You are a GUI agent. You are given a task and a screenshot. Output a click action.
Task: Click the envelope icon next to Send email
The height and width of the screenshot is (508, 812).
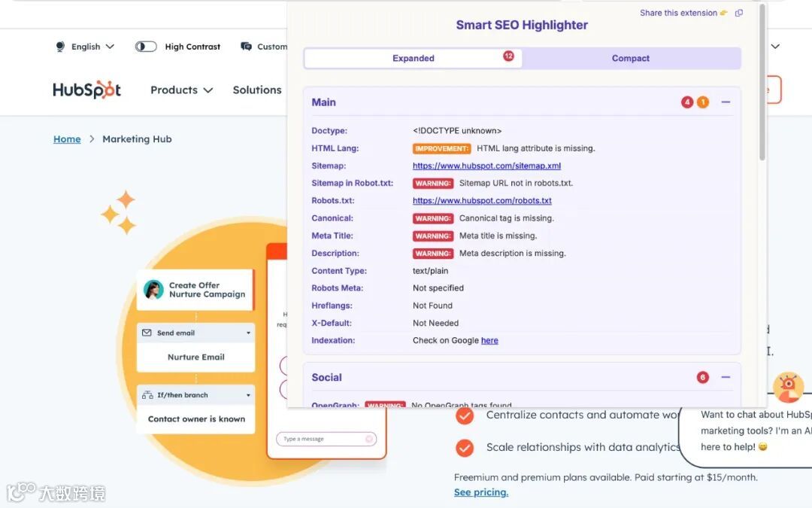(x=147, y=333)
